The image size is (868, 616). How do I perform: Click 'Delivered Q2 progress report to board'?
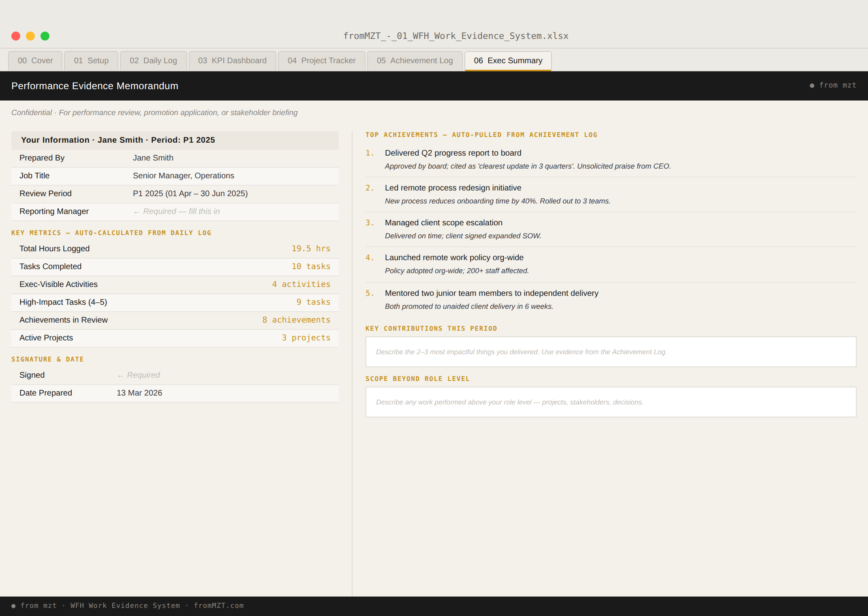pos(453,153)
